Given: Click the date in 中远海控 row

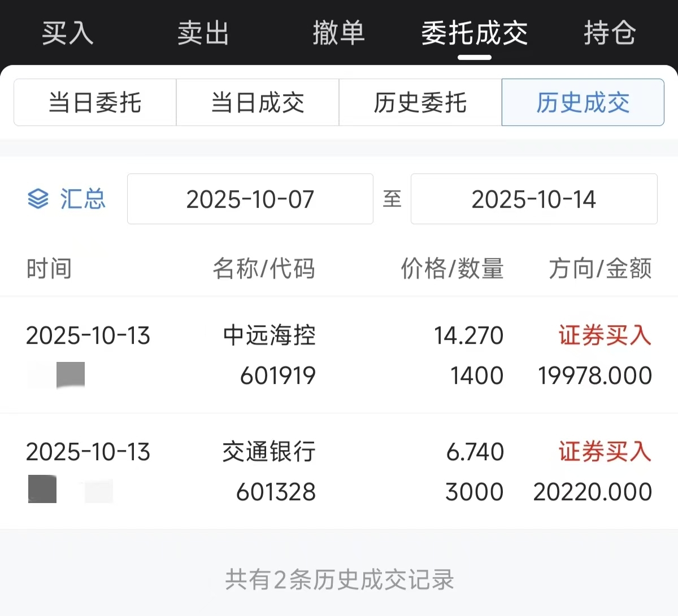Looking at the screenshot, I should tap(88, 335).
